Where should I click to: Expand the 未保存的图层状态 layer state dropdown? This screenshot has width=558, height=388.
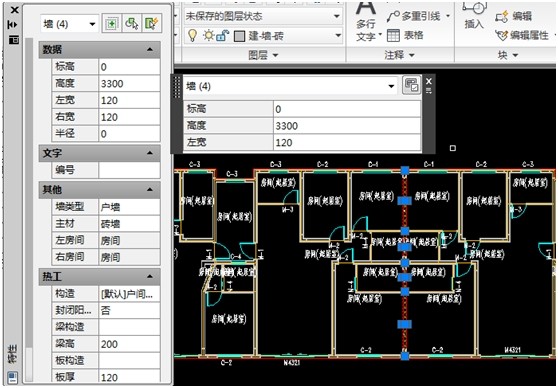(263, 16)
